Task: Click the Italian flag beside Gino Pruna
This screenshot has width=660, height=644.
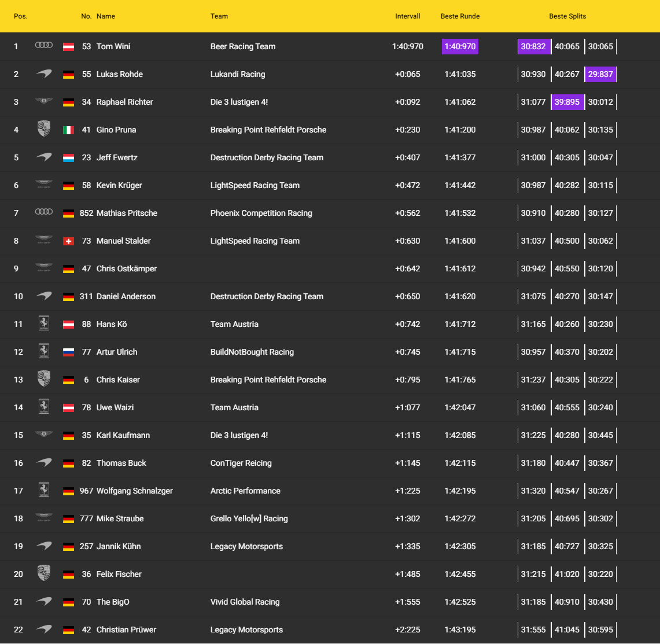Action: 68,130
